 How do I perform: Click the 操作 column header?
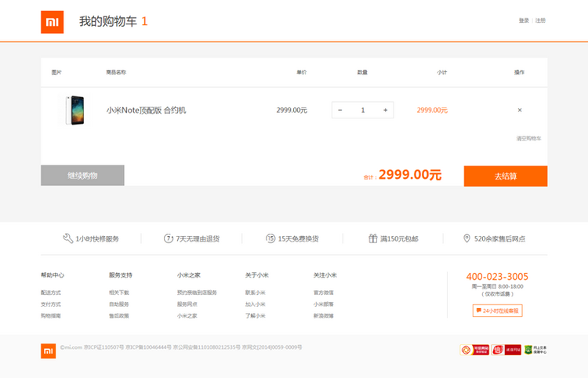coord(519,72)
